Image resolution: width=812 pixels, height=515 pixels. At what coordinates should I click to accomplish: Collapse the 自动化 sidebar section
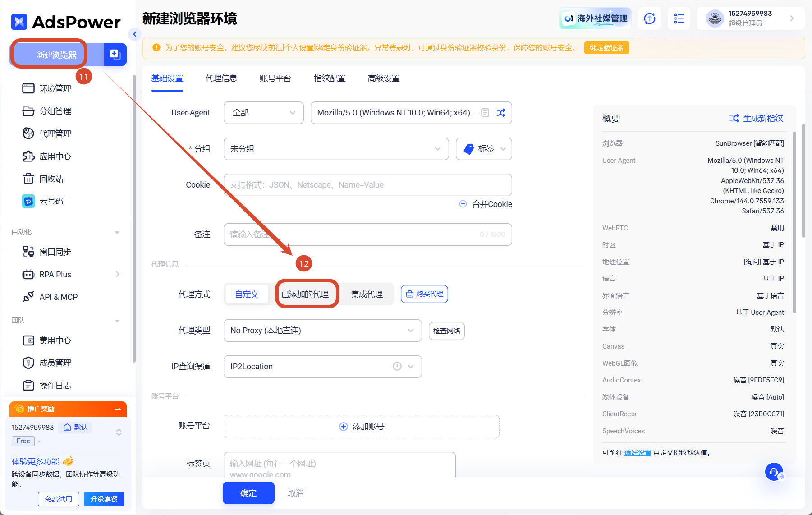point(117,232)
